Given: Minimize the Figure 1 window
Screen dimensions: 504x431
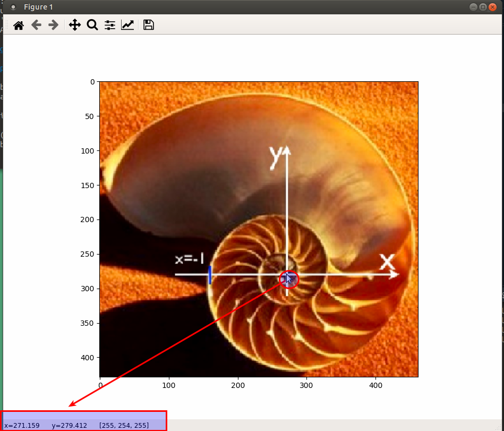Looking at the screenshot, I should [x=473, y=7].
